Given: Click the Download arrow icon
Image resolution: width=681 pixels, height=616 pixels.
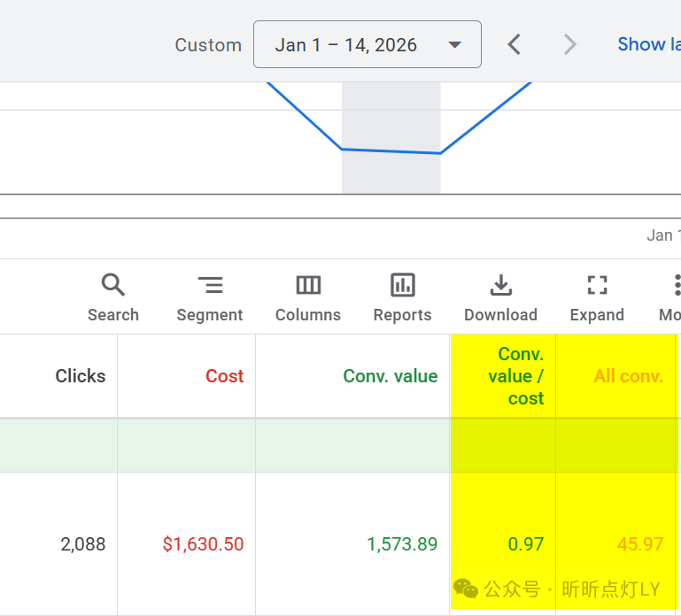Looking at the screenshot, I should pyautogui.click(x=500, y=285).
